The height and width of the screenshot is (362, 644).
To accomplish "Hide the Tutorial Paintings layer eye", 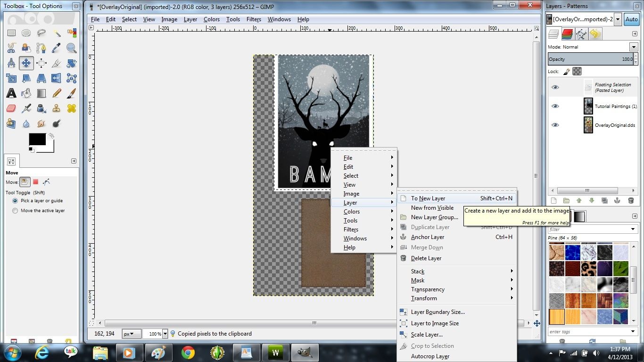I will point(555,106).
